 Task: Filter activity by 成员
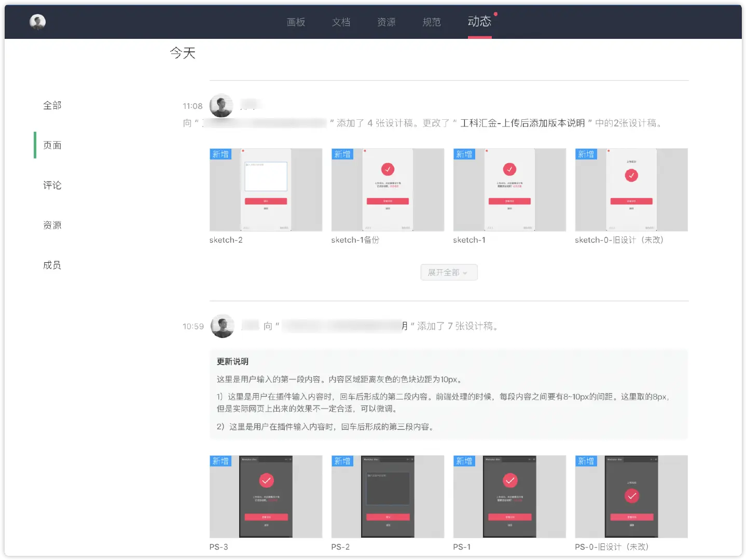coord(52,265)
